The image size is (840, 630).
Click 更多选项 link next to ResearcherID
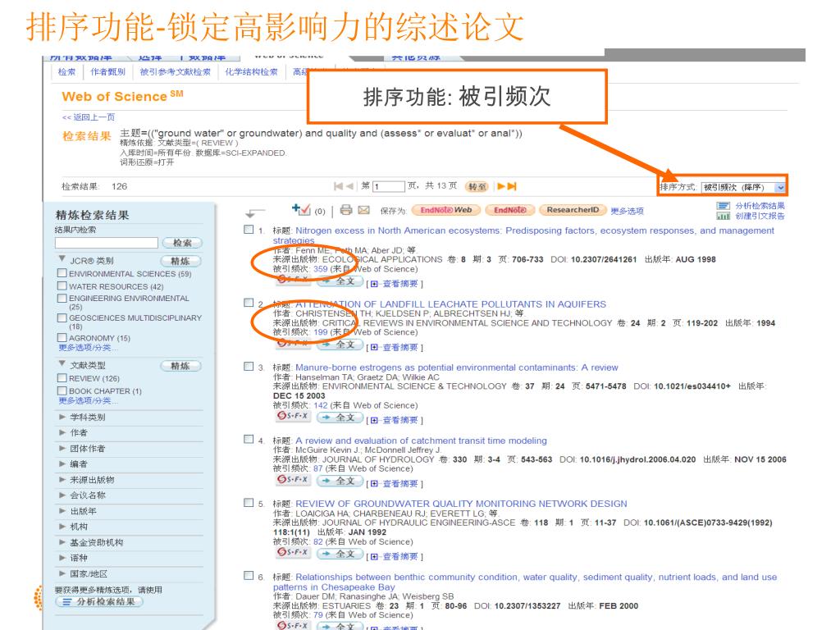tap(628, 211)
